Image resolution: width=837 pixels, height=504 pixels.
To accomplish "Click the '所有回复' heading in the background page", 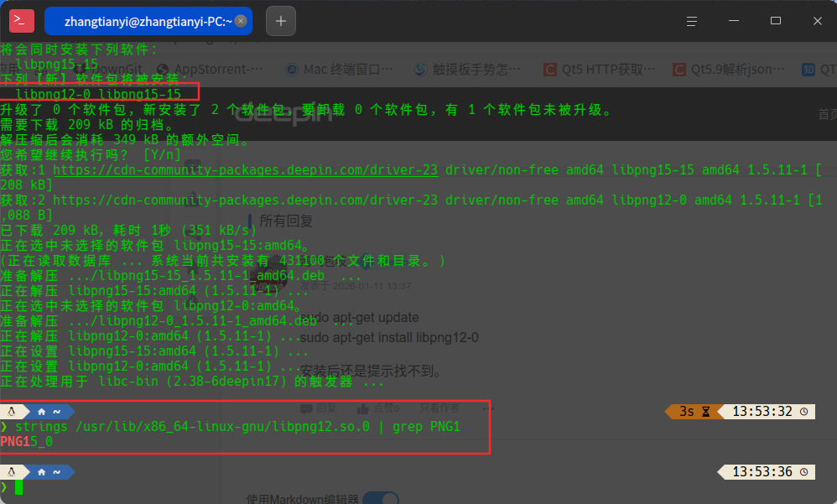I will (x=286, y=221).
